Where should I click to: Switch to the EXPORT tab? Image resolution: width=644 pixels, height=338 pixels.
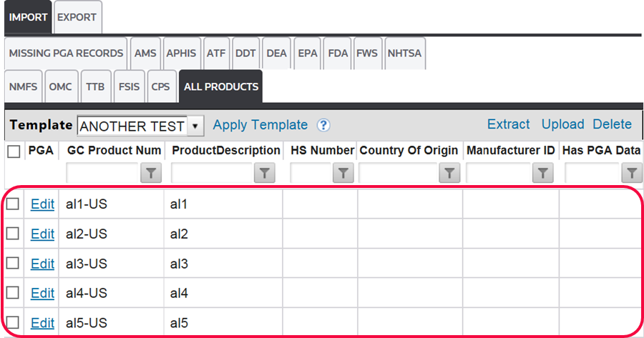pyautogui.click(x=77, y=16)
